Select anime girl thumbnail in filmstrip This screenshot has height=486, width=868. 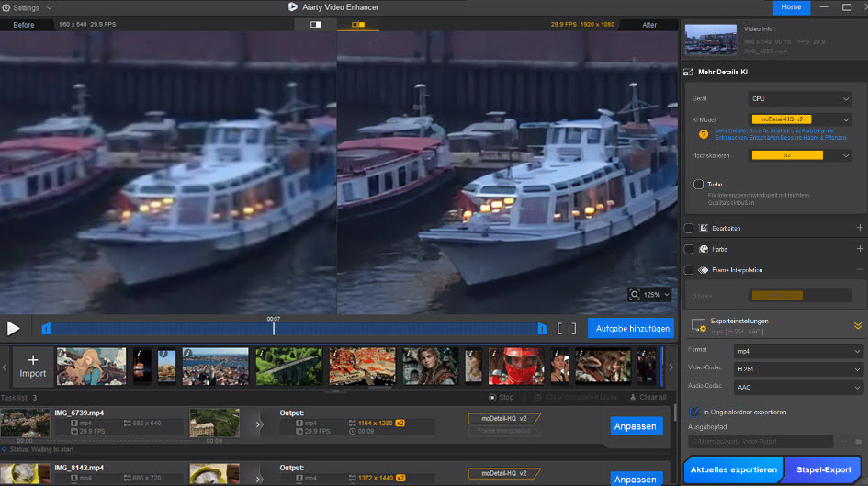(91, 366)
